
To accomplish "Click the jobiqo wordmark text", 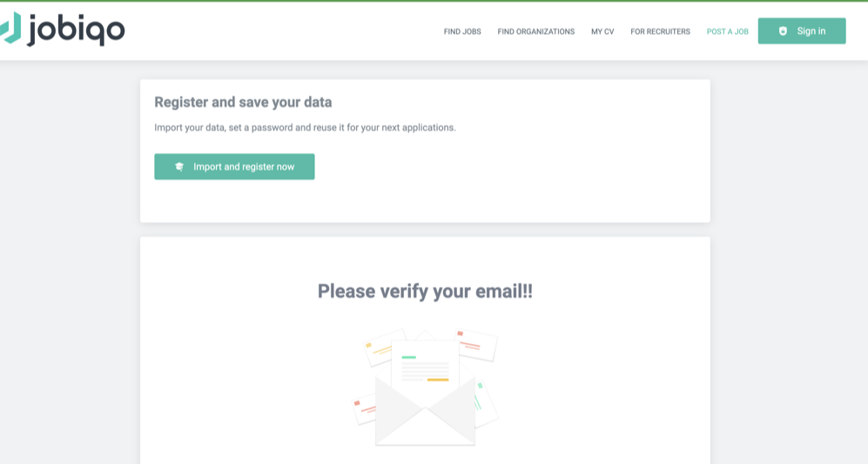I will point(77,30).
